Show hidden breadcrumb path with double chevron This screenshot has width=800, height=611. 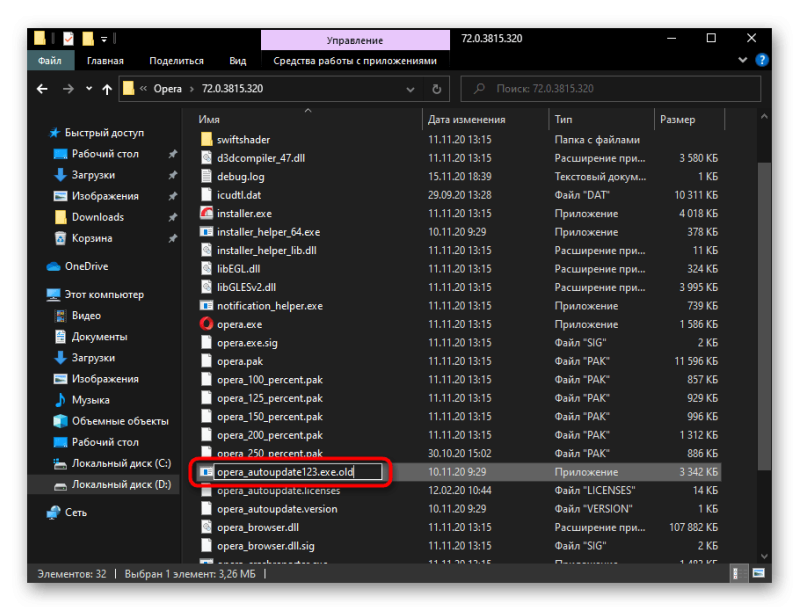(x=143, y=89)
